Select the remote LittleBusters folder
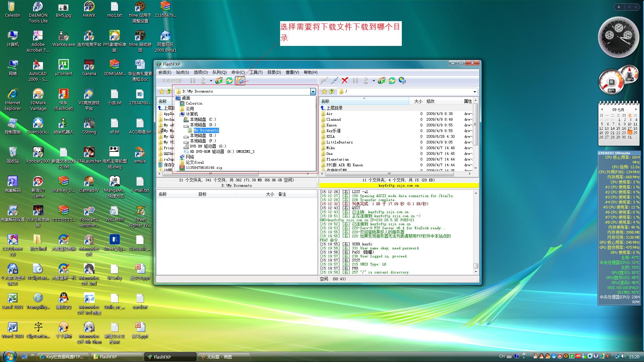644x362 pixels. coord(339,142)
